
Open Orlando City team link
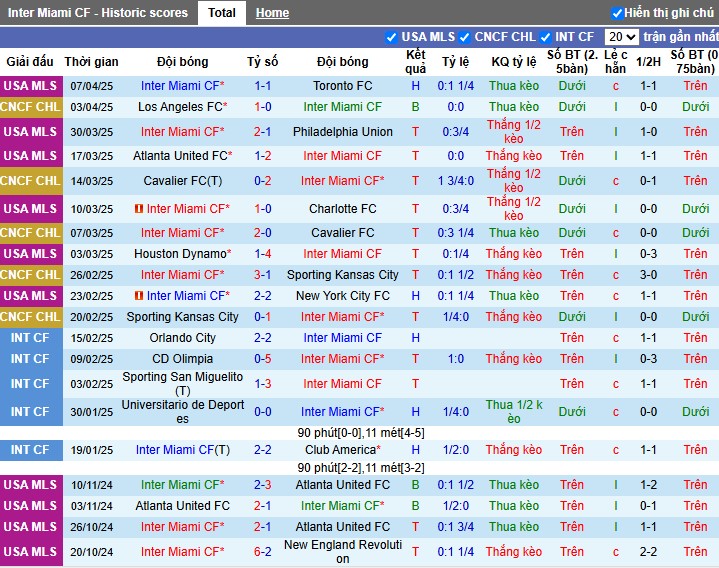point(183,338)
